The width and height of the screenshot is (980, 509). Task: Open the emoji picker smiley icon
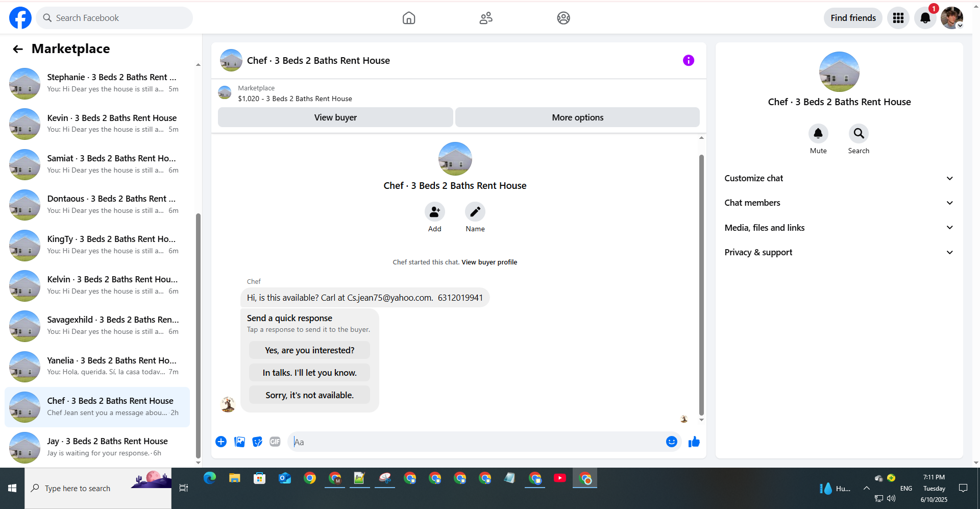pos(672,442)
